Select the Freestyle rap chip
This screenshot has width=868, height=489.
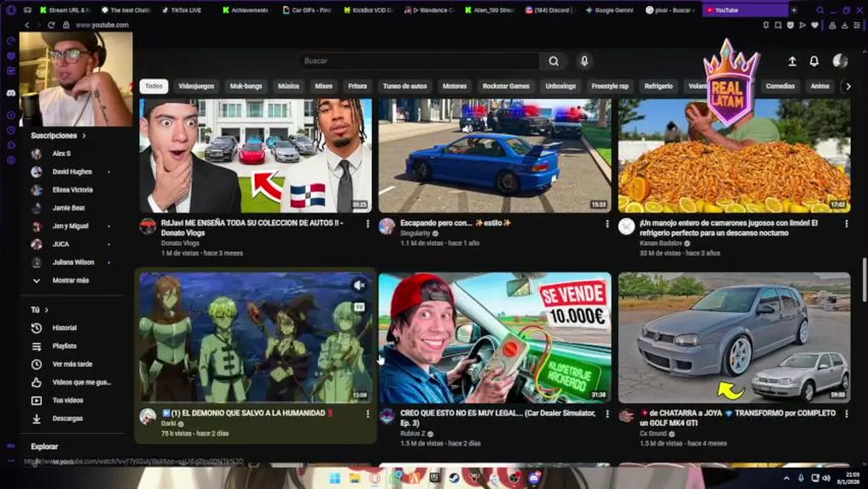click(610, 86)
